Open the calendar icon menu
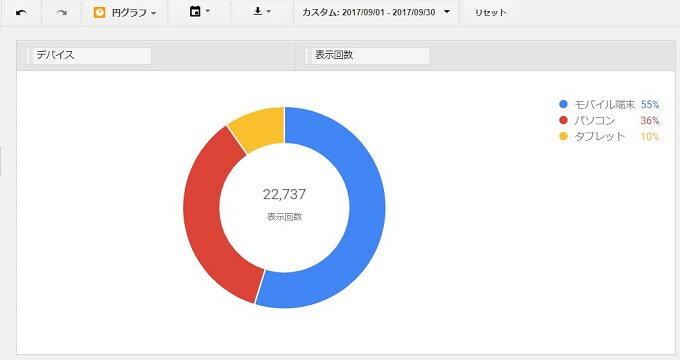This screenshot has width=680, height=360. (x=195, y=12)
